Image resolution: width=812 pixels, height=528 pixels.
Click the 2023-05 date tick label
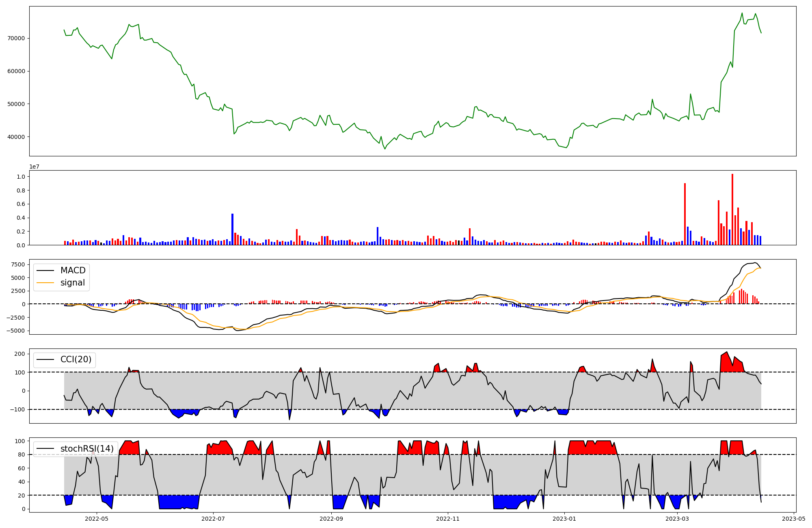coord(794,518)
